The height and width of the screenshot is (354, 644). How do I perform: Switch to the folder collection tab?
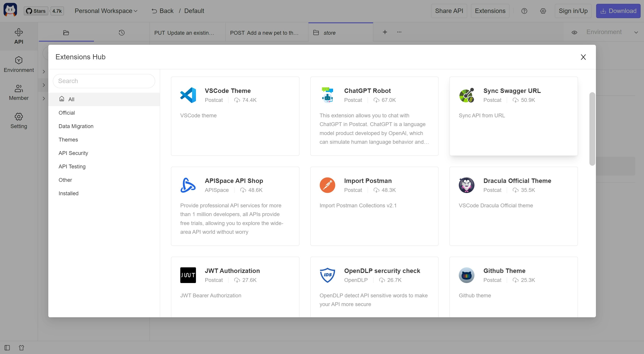[66, 33]
